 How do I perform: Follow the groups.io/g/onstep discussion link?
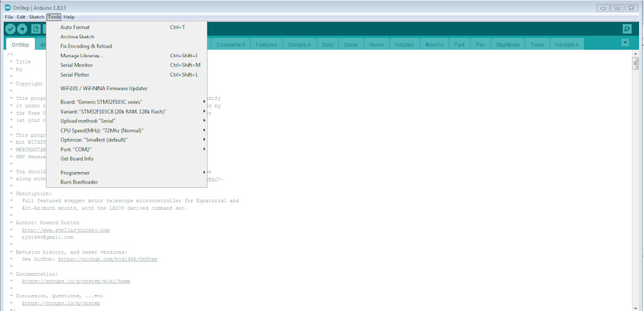pos(61,303)
